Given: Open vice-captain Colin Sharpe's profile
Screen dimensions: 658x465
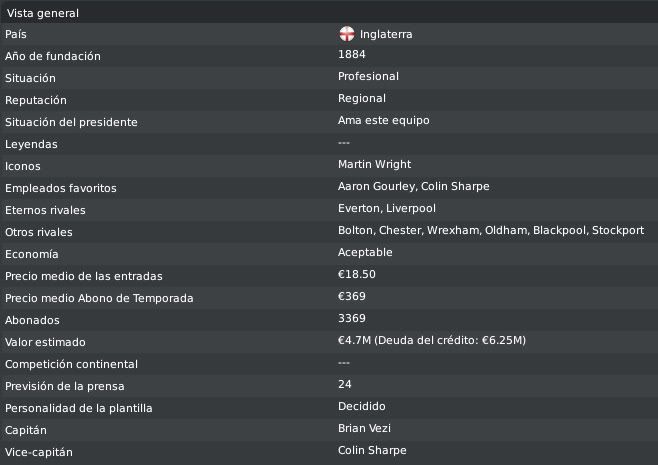Looking at the screenshot, I should 372,450.
